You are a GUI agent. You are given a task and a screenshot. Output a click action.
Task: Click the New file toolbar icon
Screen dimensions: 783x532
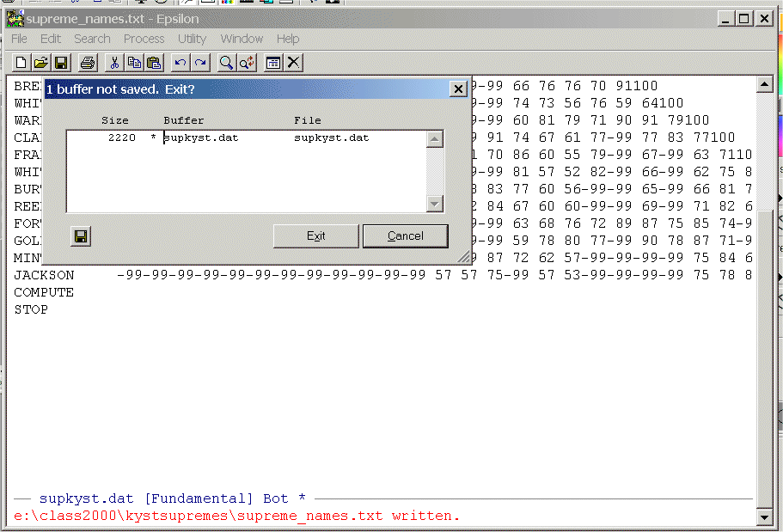coord(21,62)
